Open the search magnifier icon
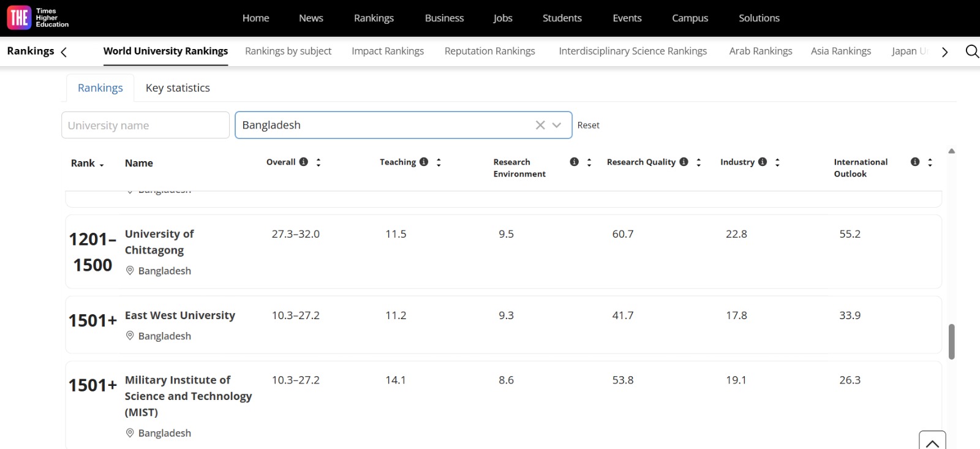Image resolution: width=980 pixels, height=449 pixels. point(971,51)
